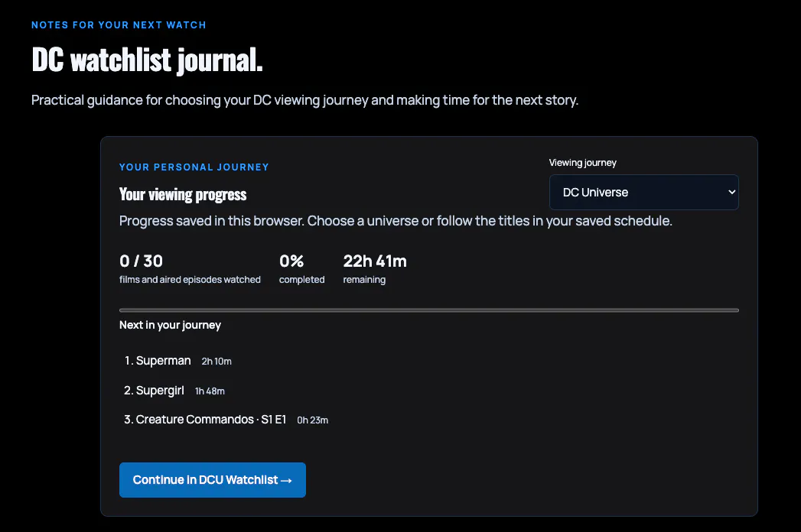Click the 0 / 30 watched count
The width and height of the screenshot is (801, 532).
(x=141, y=261)
